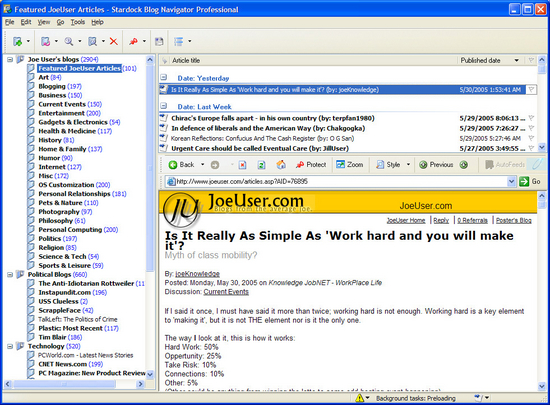Collapse the Political Blogs tree node
550x405 pixels.
pyautogui.click(x=10, y=275)
